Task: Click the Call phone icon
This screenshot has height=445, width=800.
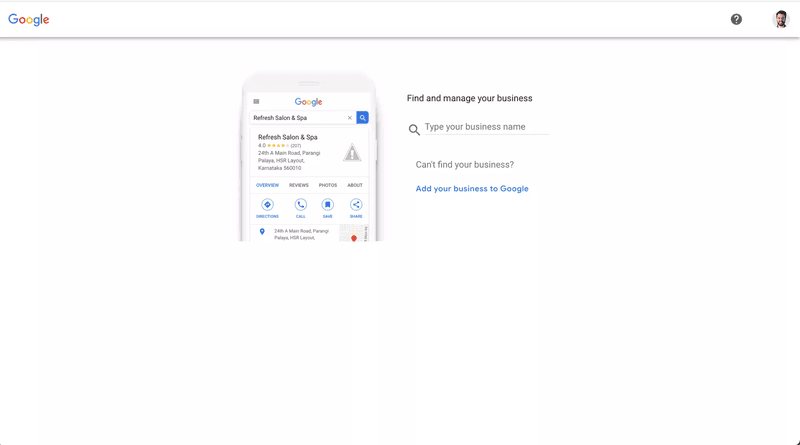Action: click(x=301, y=205)
